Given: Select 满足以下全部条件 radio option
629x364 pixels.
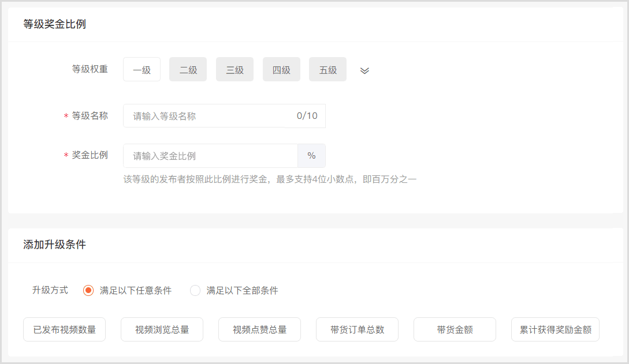Looking at the screenshot, I should [195, 290].
